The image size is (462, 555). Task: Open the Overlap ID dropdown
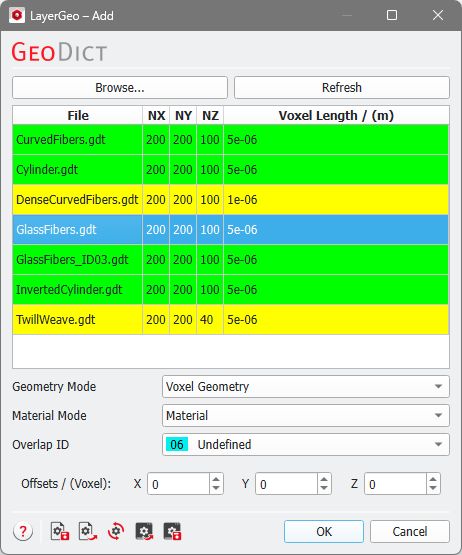306,445
